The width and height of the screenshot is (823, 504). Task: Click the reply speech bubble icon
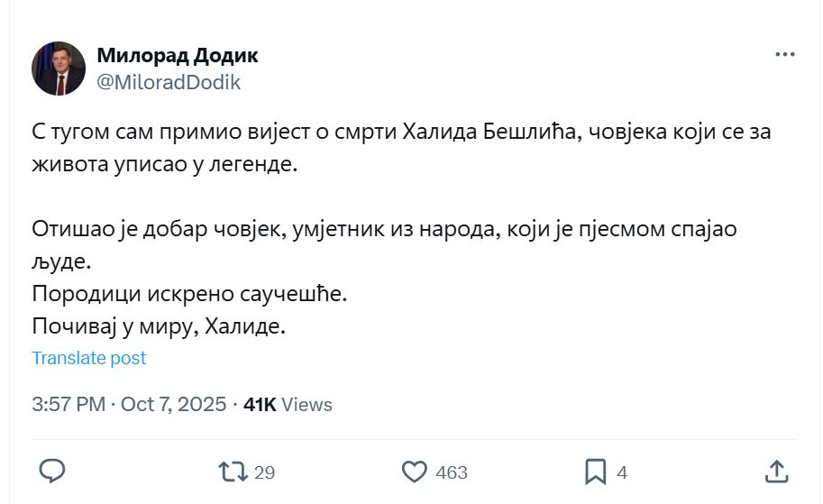tap(52, 471)
